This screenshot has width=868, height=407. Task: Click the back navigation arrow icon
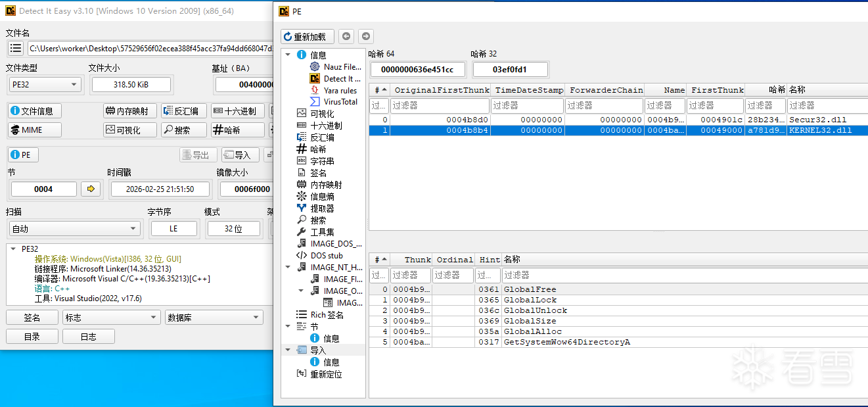pos(346,37)
